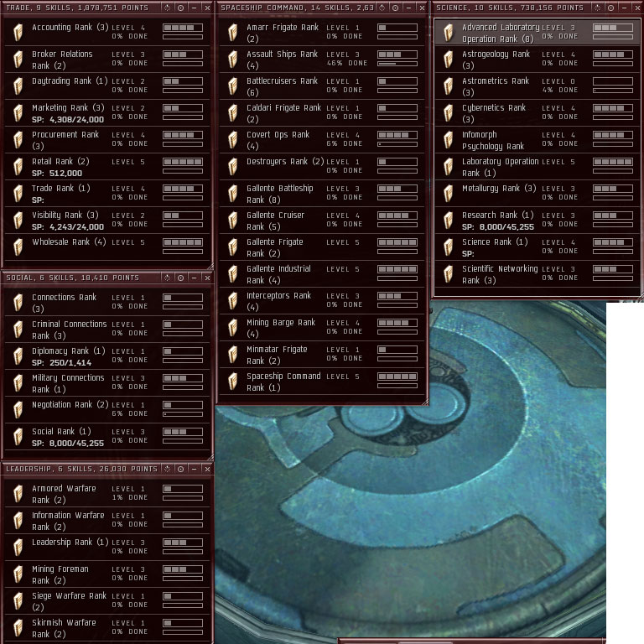Select the Battlecruisers skill book icon
The image size is (644, 644).
[x=232, y=86]
